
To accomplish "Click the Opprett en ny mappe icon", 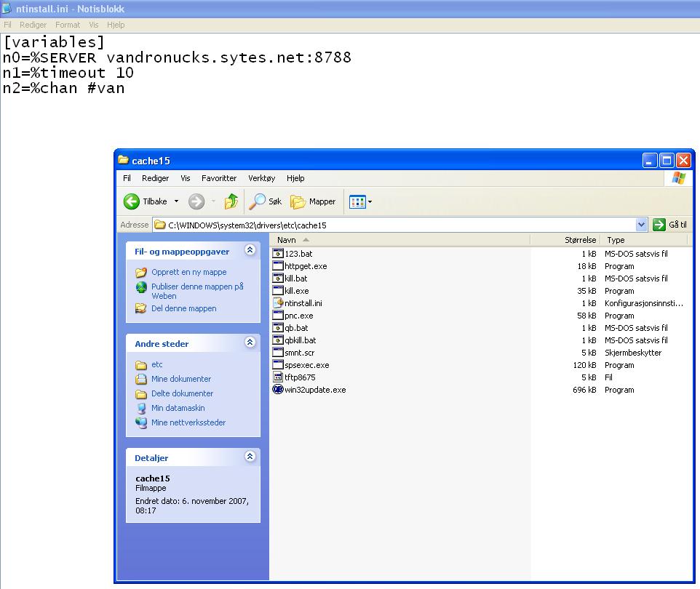I will click(x=141, y=272).
